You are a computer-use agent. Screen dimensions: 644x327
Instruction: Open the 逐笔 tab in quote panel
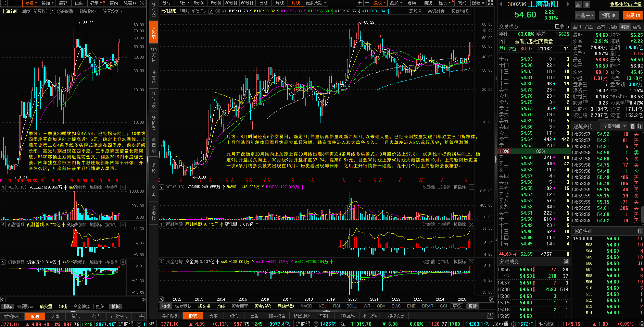pyautogui.click(x=637, y=26)
